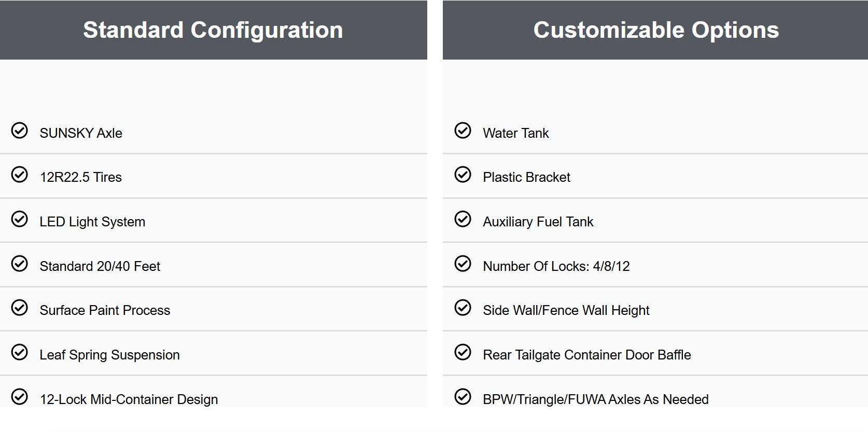Click the Number Of Locks: 4/8/12 text
Screen dimensions: 868x432
pyautogui.click(x=556, y=266)
